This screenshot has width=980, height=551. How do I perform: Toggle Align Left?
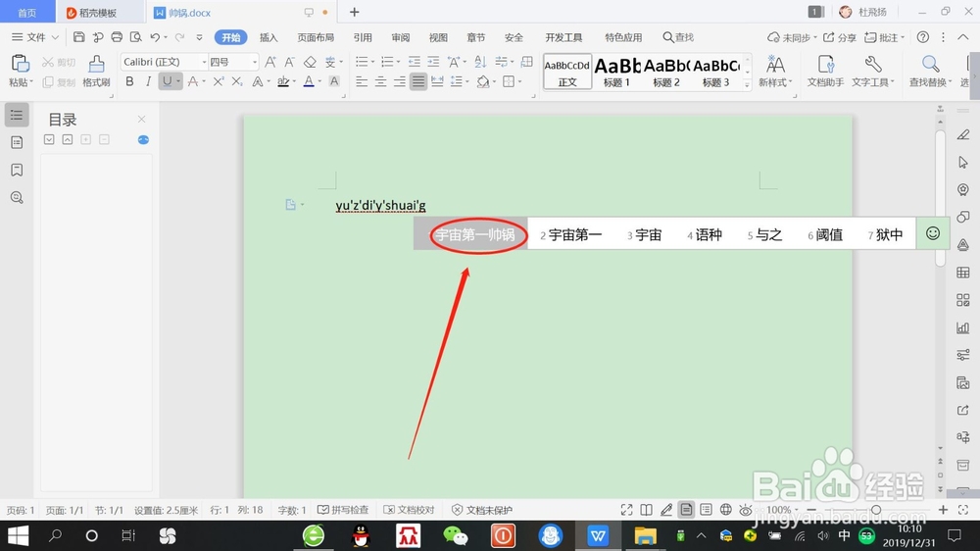click(x=362, y=81)
